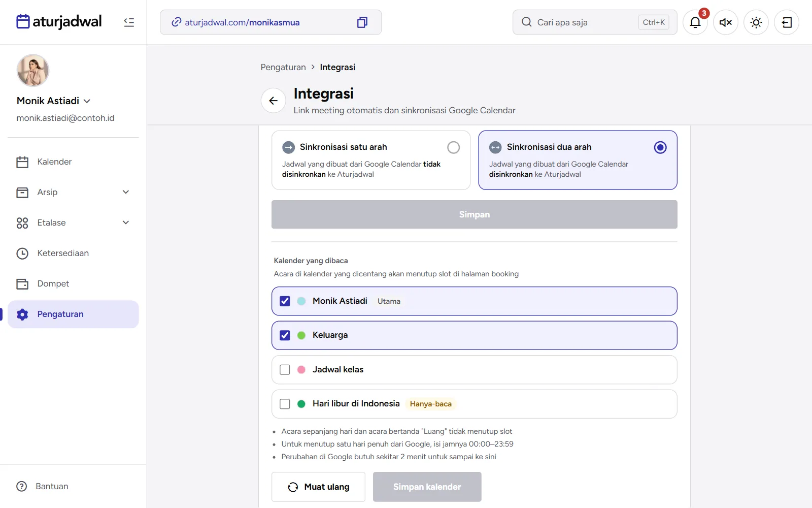Image resolution: width=812 pixels, height=508 pixels.
Task: Click the two-way sync arrows icon
Action: 495,147
